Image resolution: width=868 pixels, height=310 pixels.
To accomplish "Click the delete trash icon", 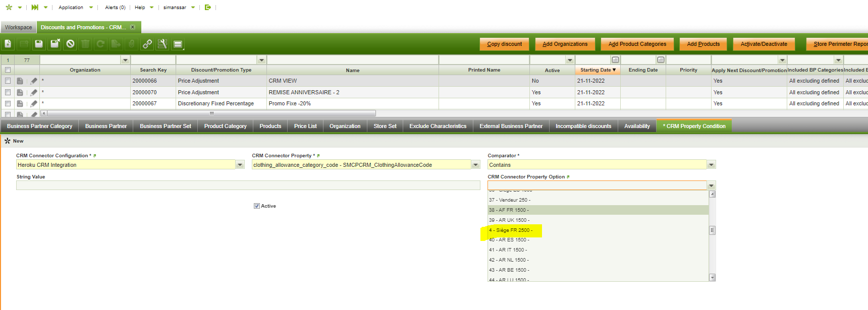I will coord(85,44).
